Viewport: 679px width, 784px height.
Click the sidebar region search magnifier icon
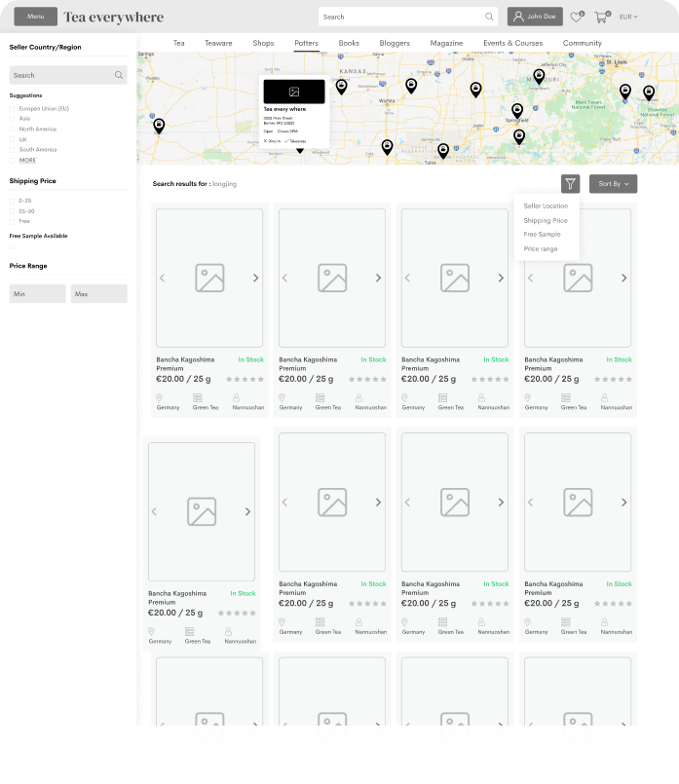pos(119,75)
